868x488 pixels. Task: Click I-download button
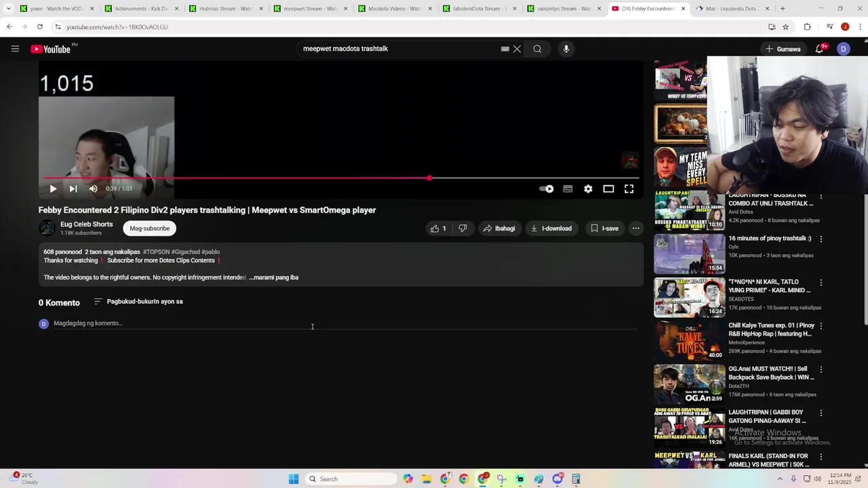point(551,228)
